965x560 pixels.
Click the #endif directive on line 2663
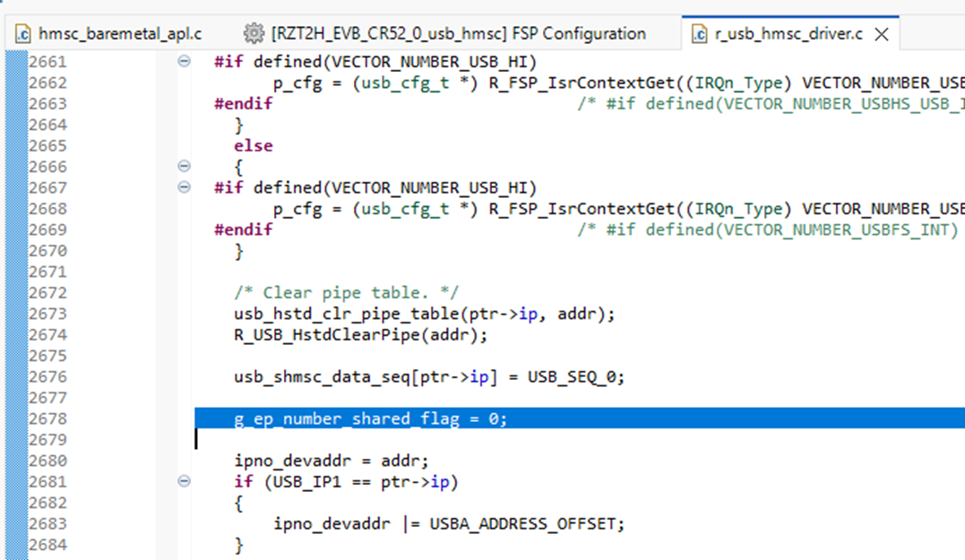click(x=243, y=103)
